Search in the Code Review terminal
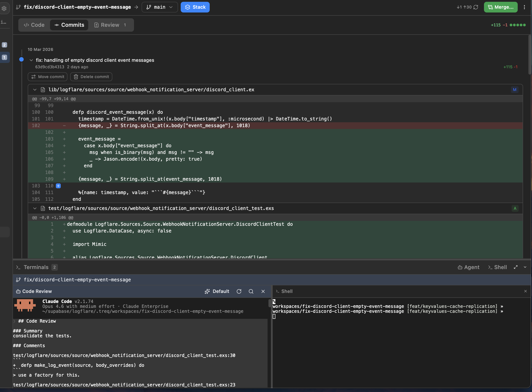The width and height of the screenshot is (532, 392). point(251,291)
